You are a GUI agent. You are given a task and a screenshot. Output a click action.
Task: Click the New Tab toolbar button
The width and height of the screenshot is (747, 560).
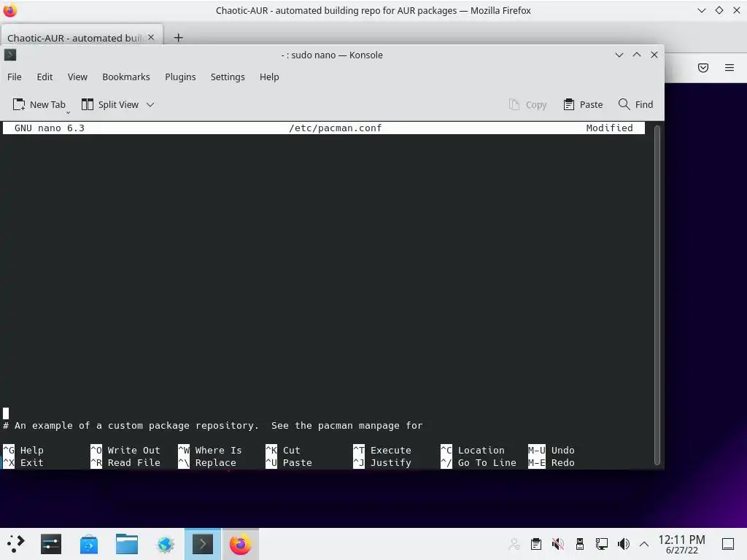(x=39, y=104)
